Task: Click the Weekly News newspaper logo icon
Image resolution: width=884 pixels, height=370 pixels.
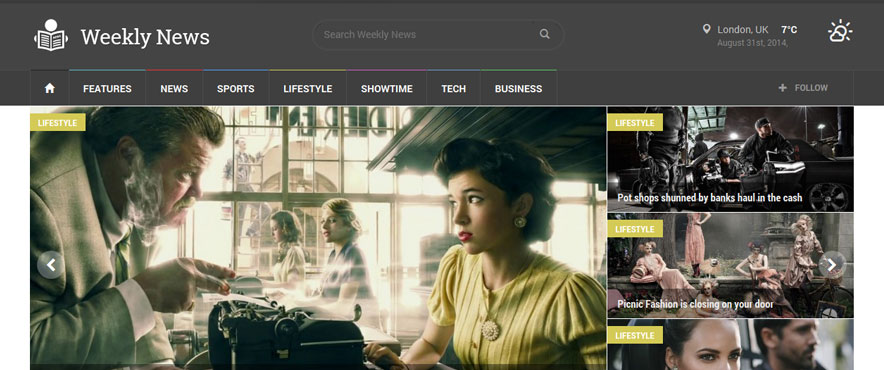Action: [x=51, y=35]
